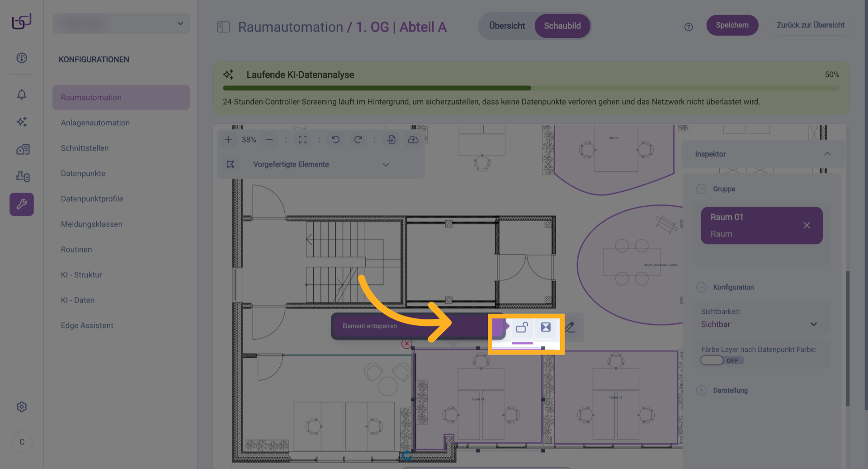Click the unlock element padlock icon
The width and height of the screenshot is (868, 469).
[522, 327]
